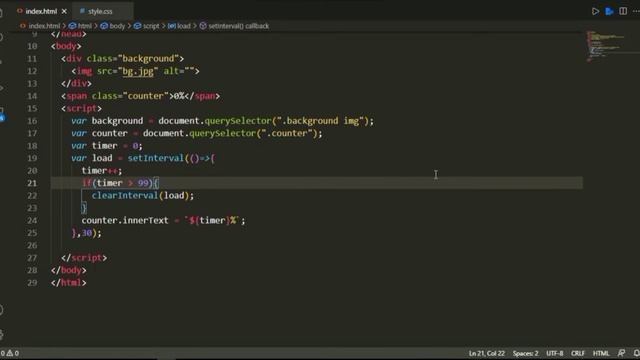The height and width of the screenshot is (360, 640).
Task: Change line ending via CRLF status item
Action: [578, 353]
